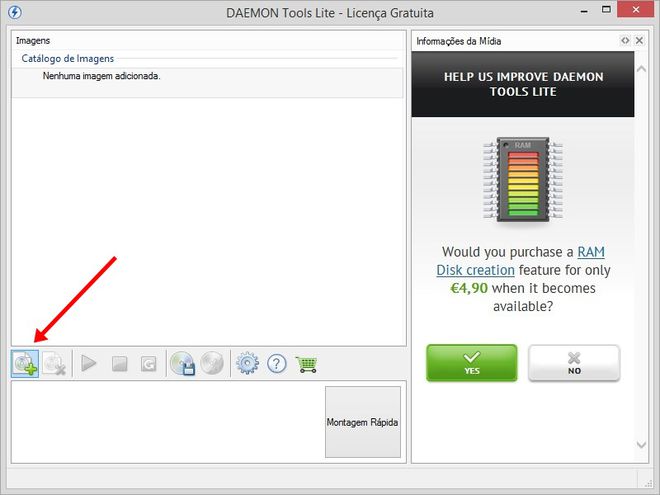Screen dimensions: 660x495
Task: Toggle the Informações da Mídia code view arrows
Action: (x=625, y=40)
